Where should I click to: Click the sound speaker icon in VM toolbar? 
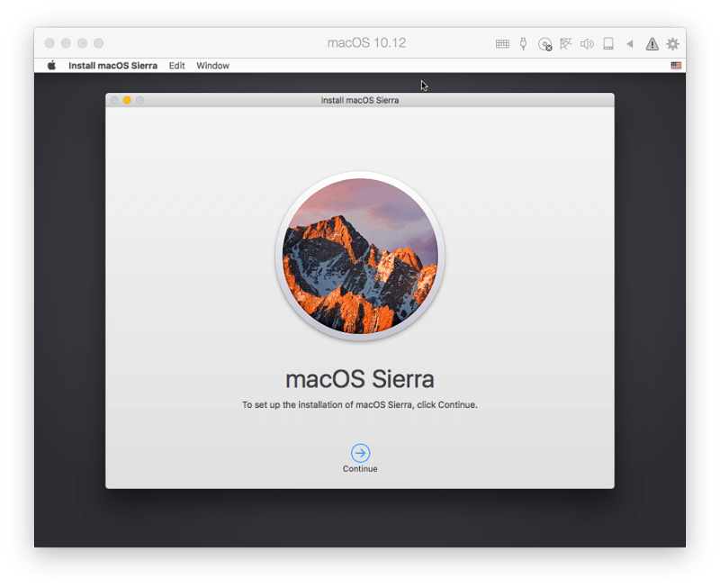[x=587, y=43]
